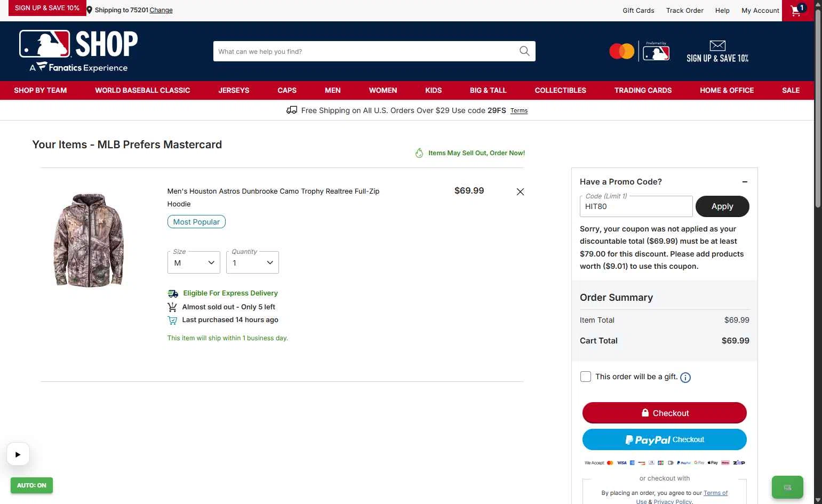Open World Baseball Classic menu

[142, 91]
